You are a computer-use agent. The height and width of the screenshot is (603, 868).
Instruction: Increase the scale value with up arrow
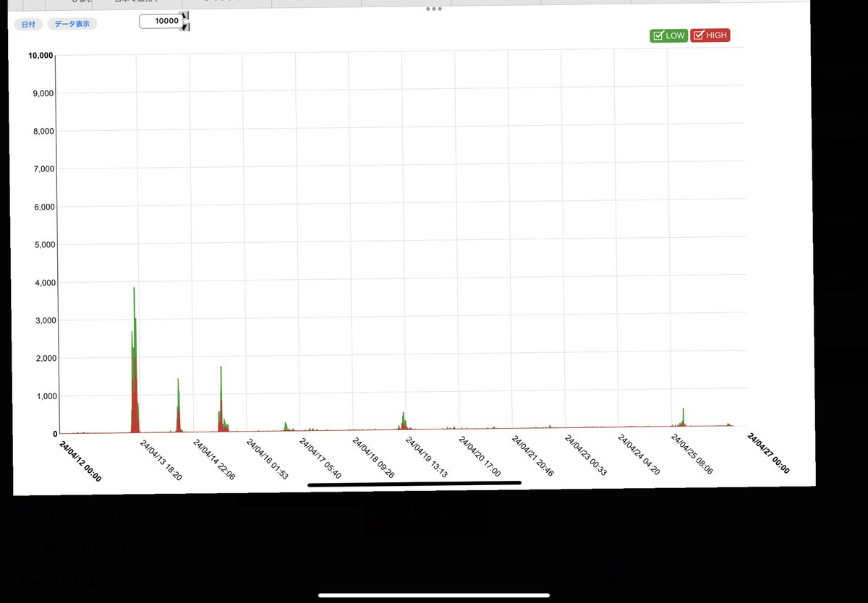coord(186,16)
